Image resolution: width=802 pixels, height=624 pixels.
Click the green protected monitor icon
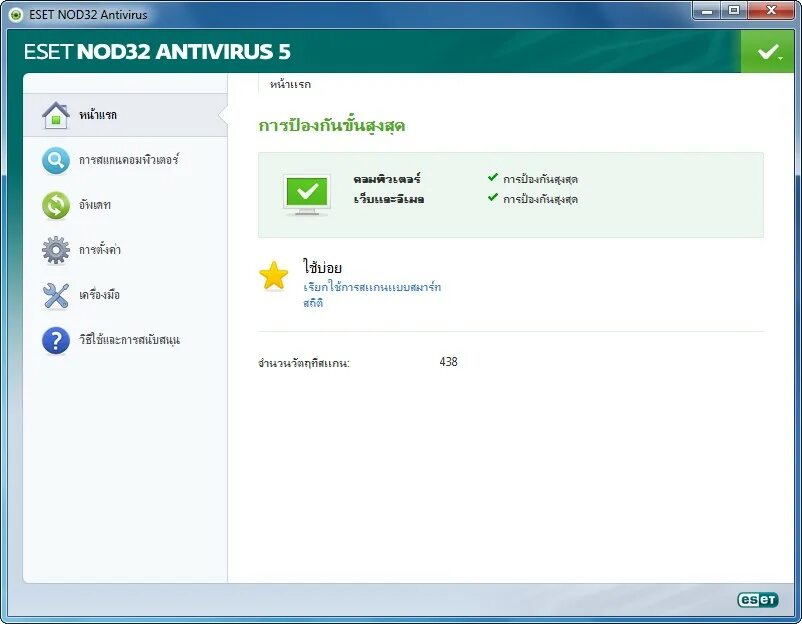(306, 195)
